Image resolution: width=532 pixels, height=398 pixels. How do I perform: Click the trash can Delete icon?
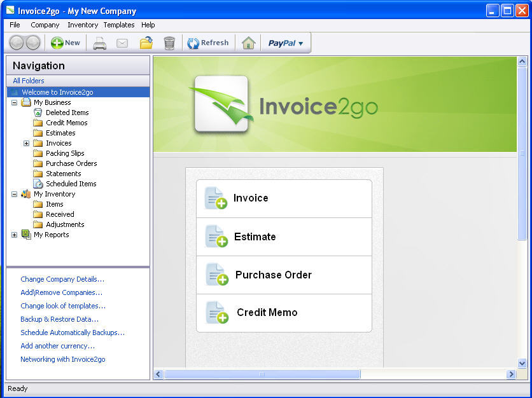pyautogui.click(x=169, y=43)
